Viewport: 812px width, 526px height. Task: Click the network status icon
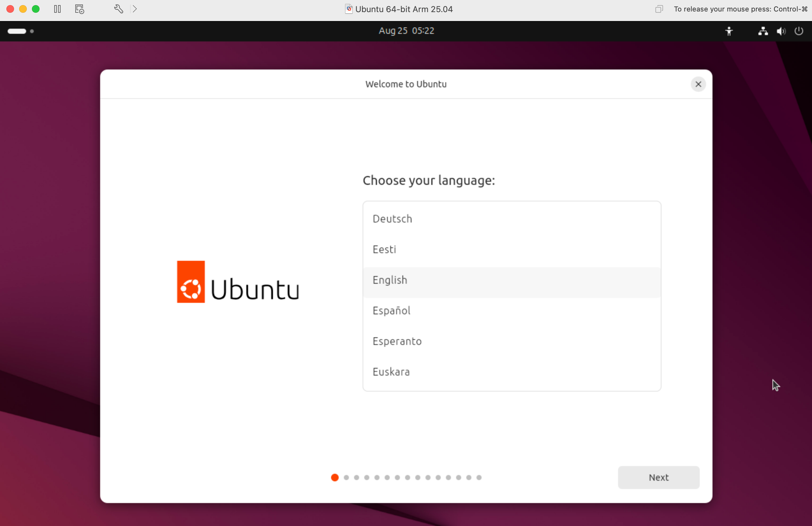click(763, 31)
